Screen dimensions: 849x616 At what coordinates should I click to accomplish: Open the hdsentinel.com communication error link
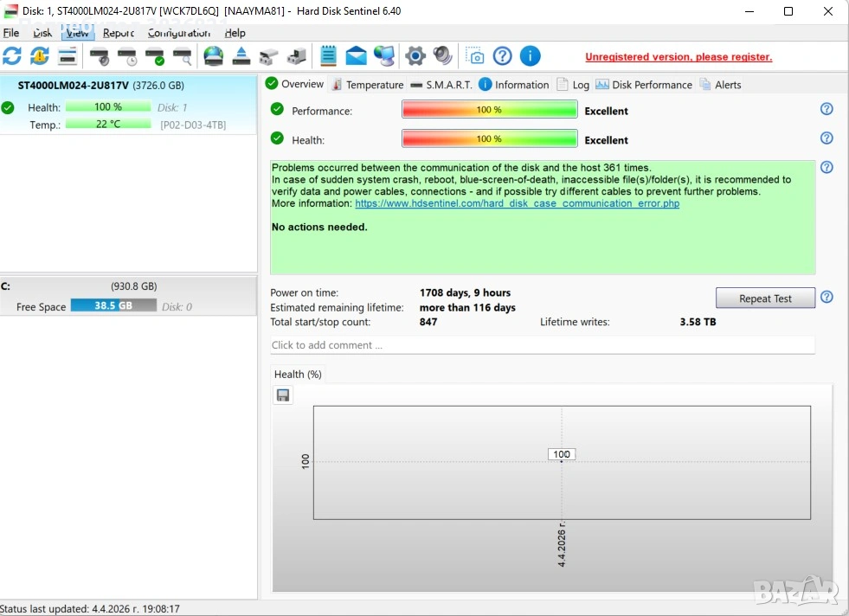[517, 203]
